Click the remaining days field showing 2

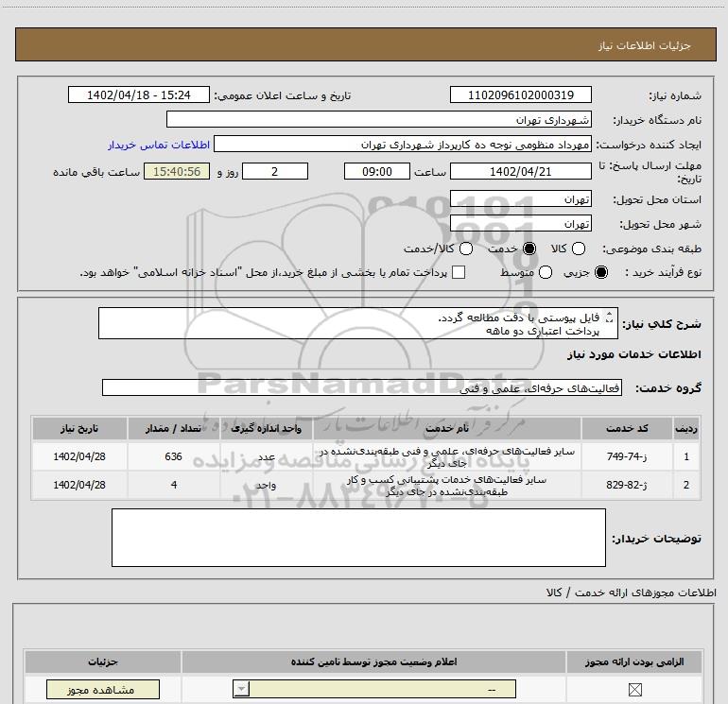click(x=275, y=171)
